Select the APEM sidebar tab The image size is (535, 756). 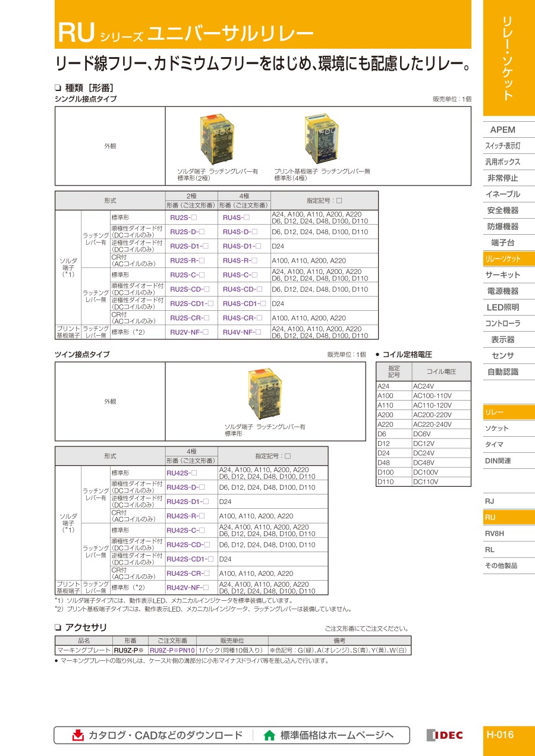[x=503, y=130]
